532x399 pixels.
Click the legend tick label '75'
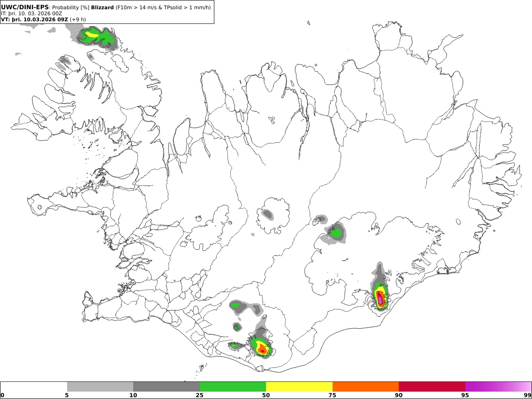332,395
